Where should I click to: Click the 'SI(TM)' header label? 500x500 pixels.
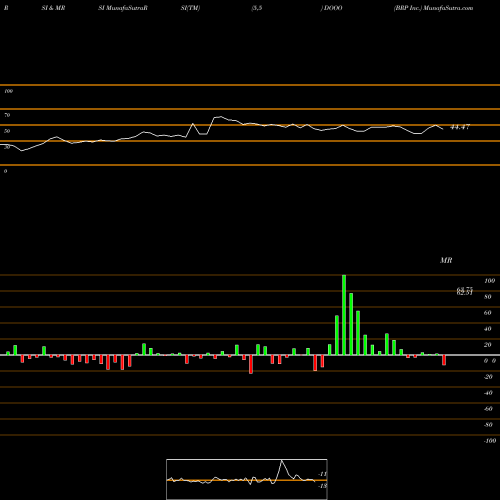pyautogui.click(x=190, y=8)
